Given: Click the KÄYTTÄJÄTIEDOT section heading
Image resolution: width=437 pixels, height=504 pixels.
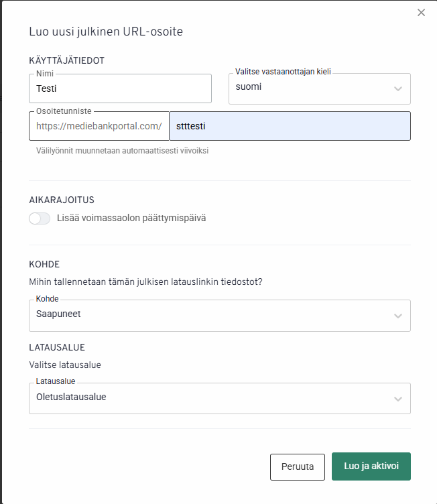Looking at the screenshot, I should tap(67, 60).
